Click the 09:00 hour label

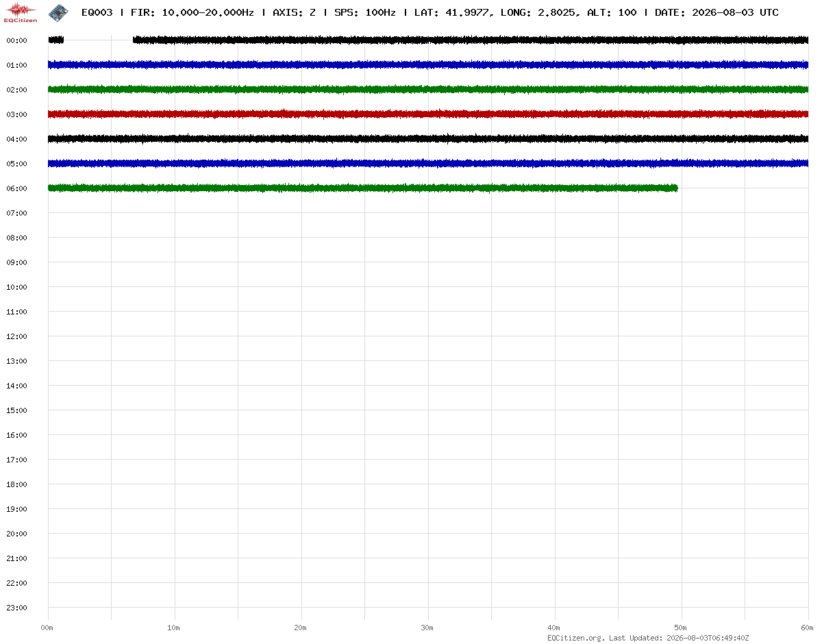(x=16, y=262)
